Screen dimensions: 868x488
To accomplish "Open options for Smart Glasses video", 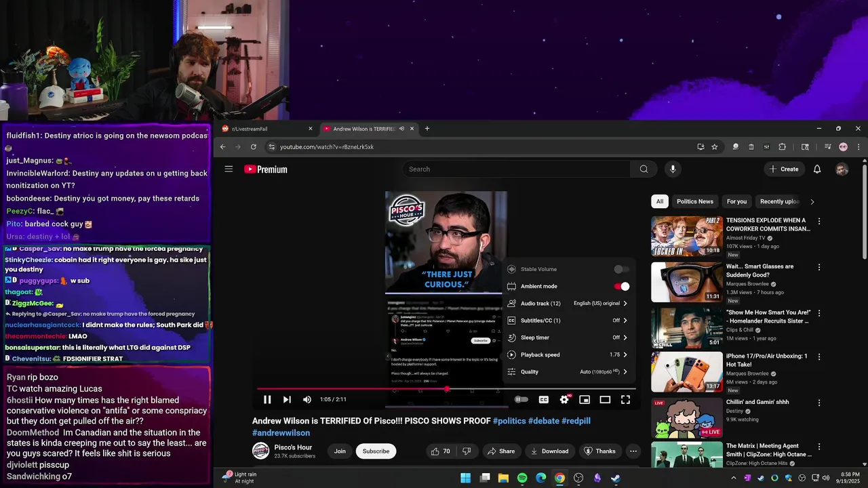I will coord(819,267).
